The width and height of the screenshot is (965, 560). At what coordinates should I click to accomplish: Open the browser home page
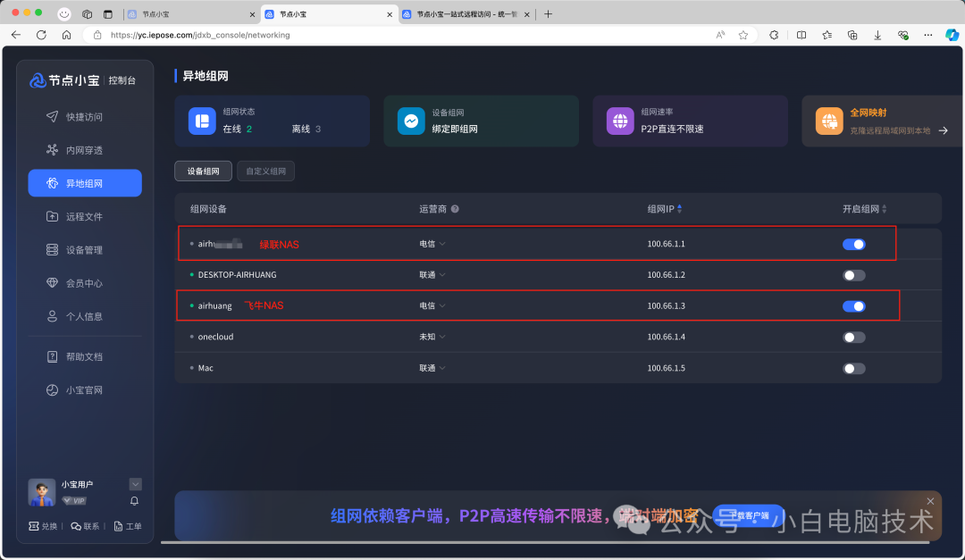(x=66, y=35)
